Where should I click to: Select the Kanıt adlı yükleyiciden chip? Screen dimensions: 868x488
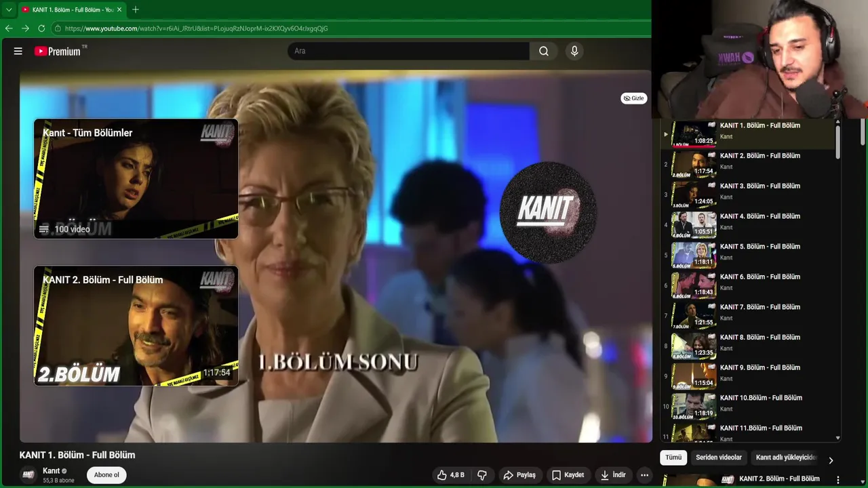[x=786, y=457]
